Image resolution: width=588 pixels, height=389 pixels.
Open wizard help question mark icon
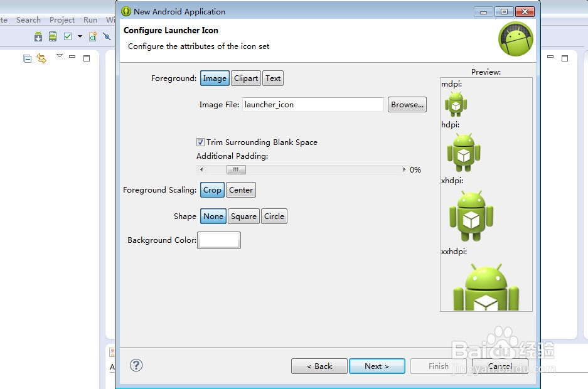click(x=136, y=365)
